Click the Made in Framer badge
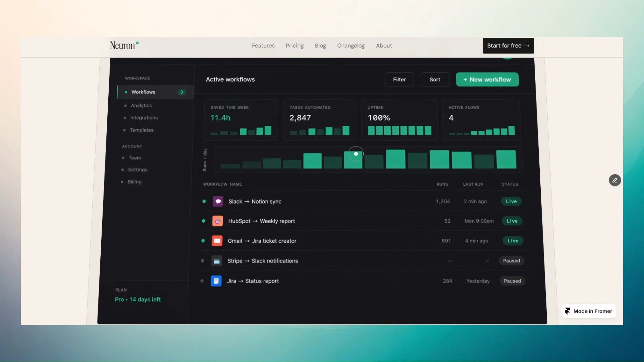Image resolution: width=644 pixels, height=362 pixels. tap(589, 311)
